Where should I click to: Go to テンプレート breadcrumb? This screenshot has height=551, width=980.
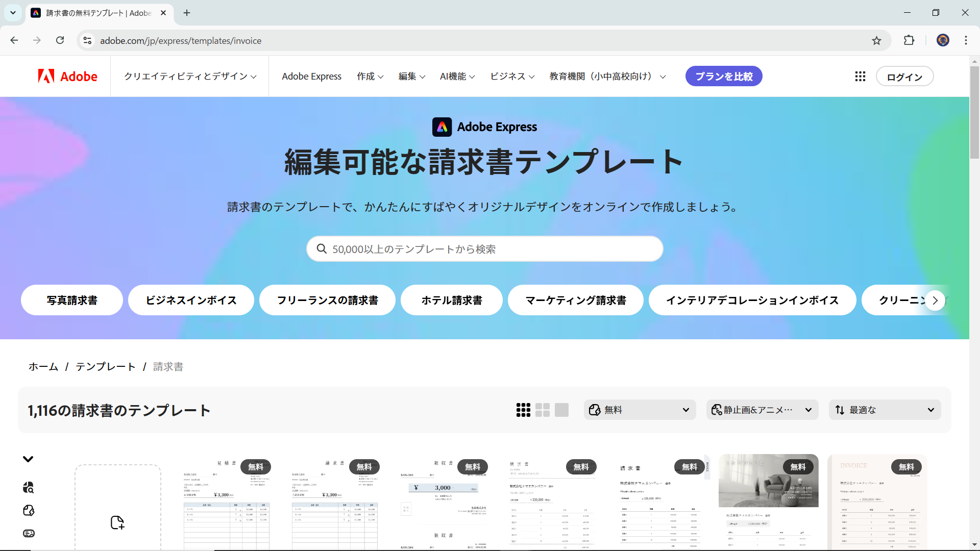[106, 367]
